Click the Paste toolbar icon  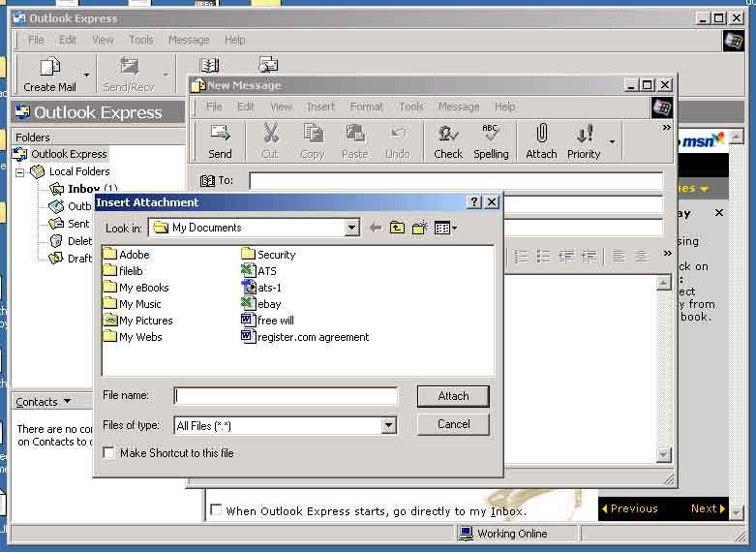[x=355, y=134]
